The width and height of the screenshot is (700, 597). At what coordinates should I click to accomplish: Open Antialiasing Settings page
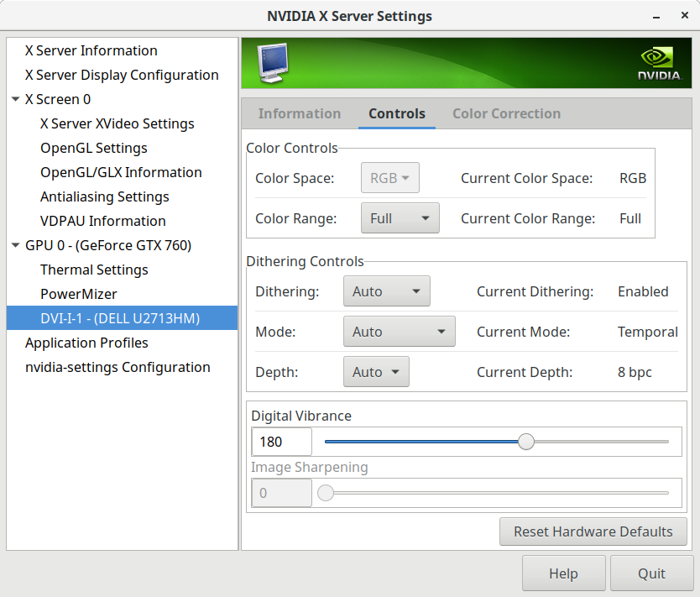[x=122, y=196]
